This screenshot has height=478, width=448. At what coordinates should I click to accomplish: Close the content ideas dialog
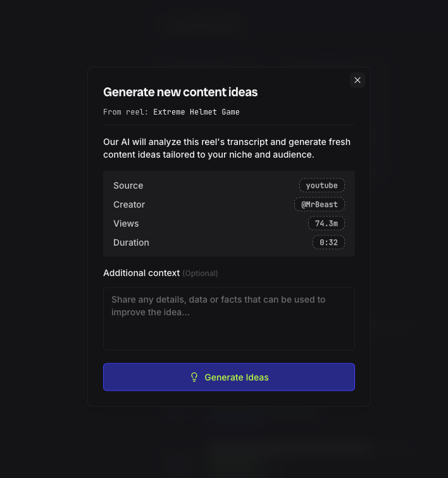[358, 80]
